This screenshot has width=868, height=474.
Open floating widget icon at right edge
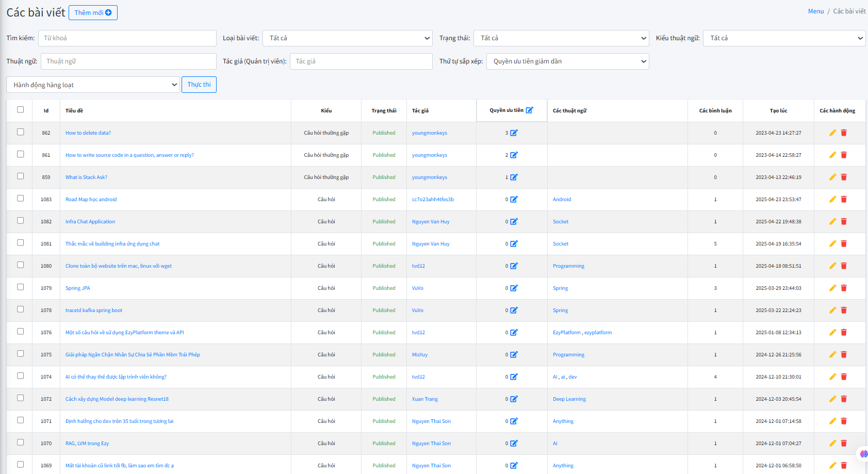pos(863,454)
